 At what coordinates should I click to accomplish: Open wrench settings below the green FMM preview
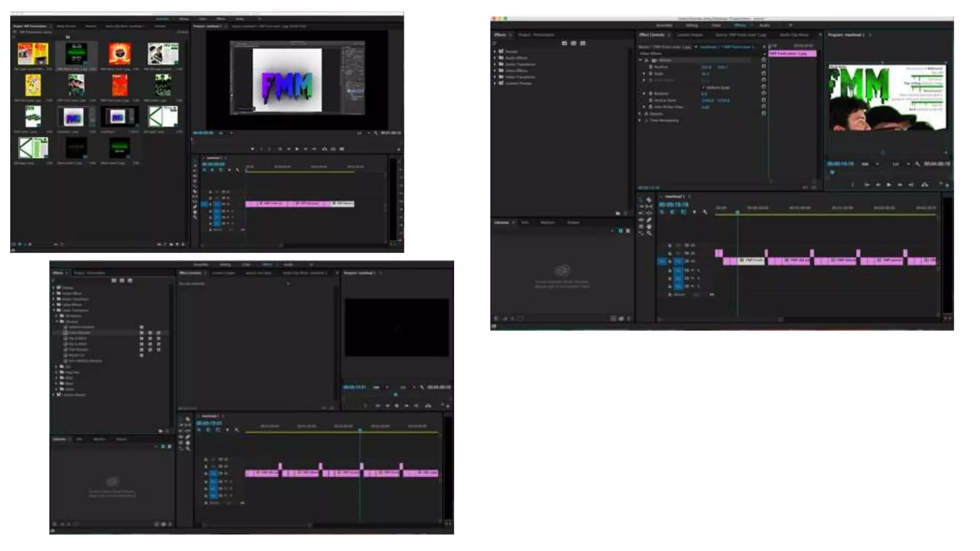(x=917, y=164)
